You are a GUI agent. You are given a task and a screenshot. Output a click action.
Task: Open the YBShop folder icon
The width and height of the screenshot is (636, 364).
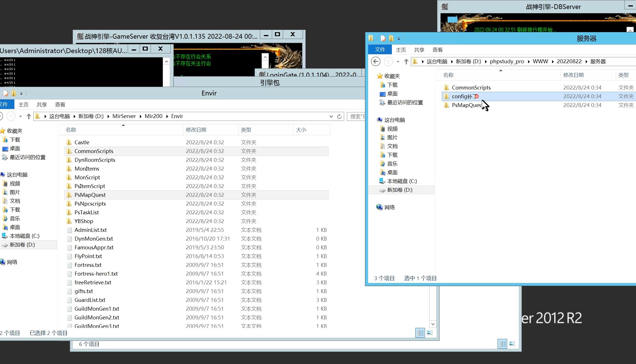69,221
